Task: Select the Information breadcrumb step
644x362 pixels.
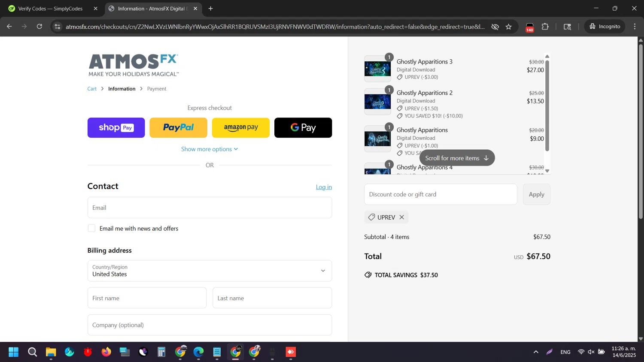Action: point(122,89)
